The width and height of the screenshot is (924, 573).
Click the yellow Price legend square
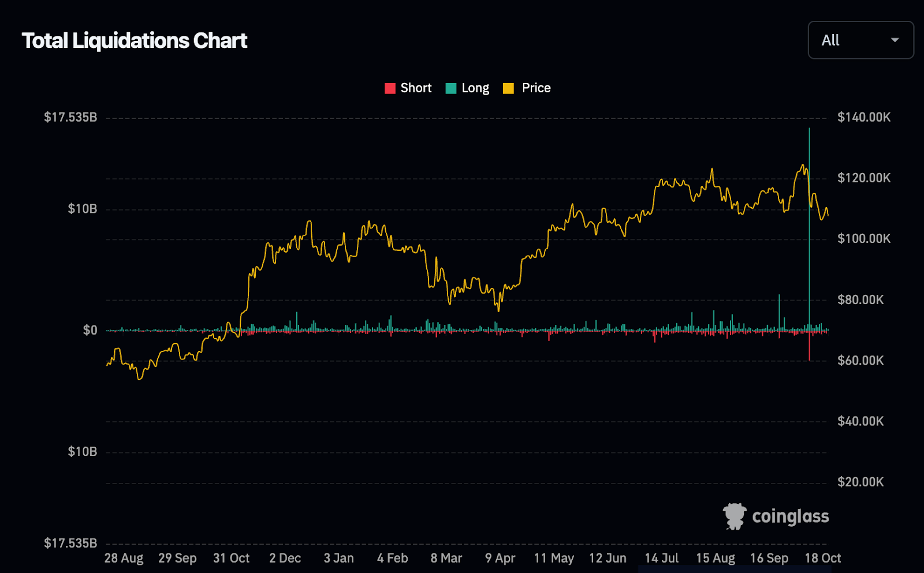tap(508, 88)
